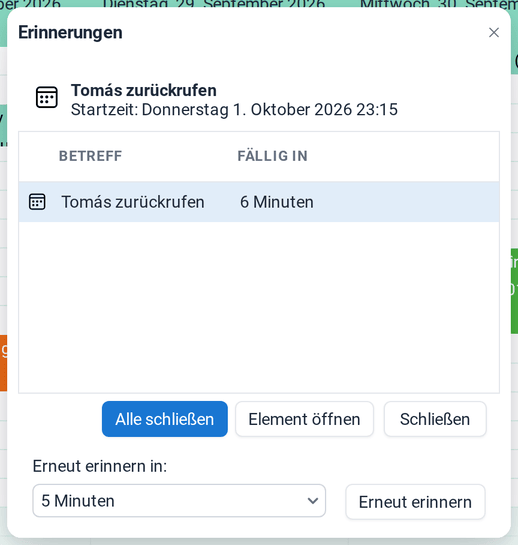Click the "6 Minuten" due-in value
This screenshot has width=518, height=545.
tap(277, 202)
